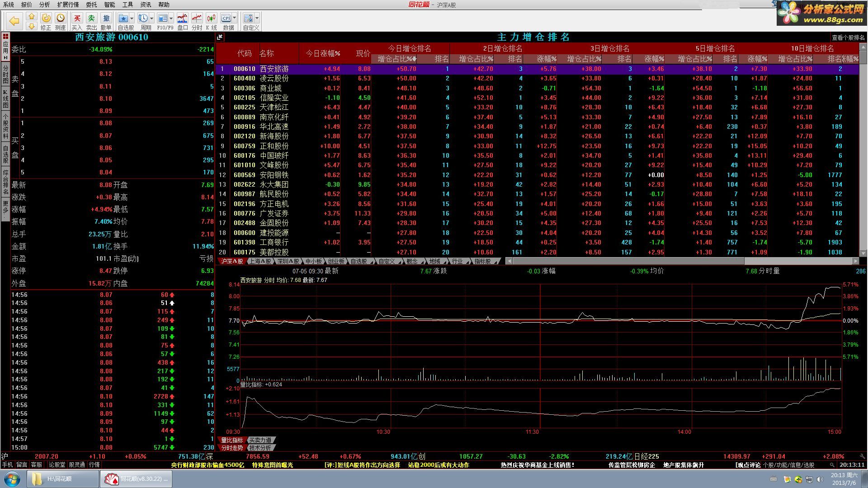The image size is (868, 488).
Task: Select the 商业城 600306 row
Action: (x=537, y=88)
